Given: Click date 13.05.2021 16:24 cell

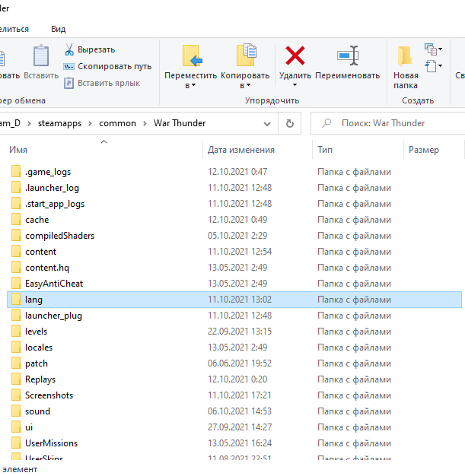Looking at the screenshot, I should (x=240, y=443).
